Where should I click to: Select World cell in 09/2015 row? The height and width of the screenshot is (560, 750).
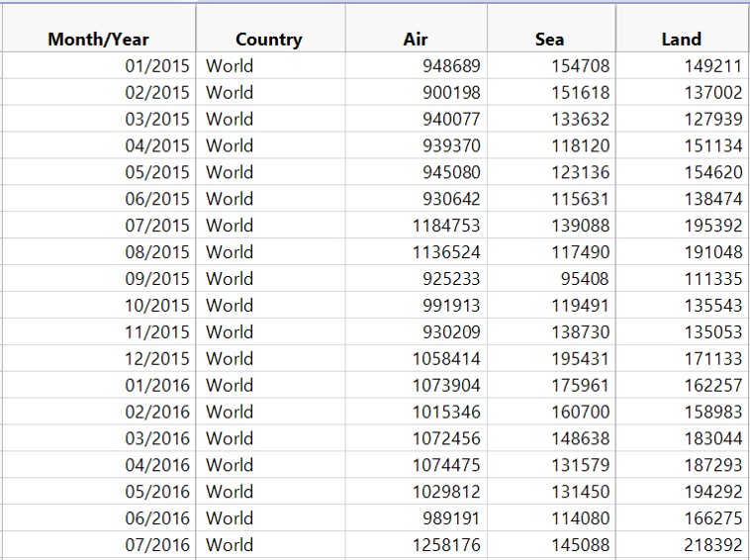230,279
